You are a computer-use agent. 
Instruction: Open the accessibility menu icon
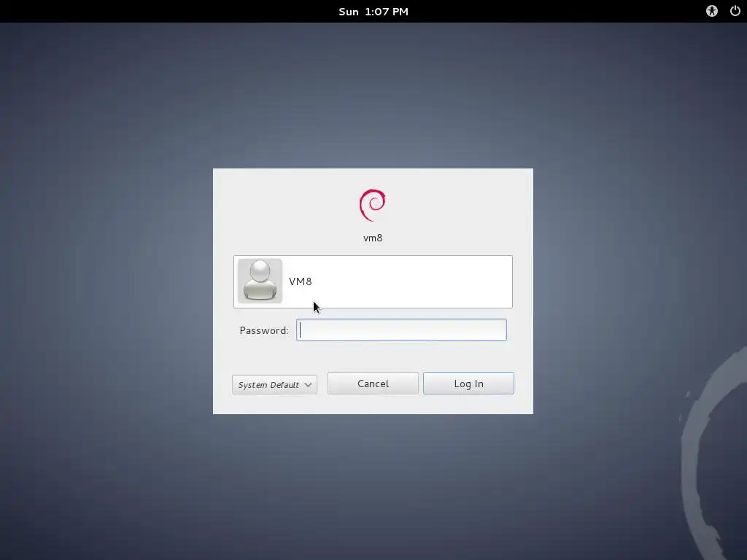coord(712,12)
